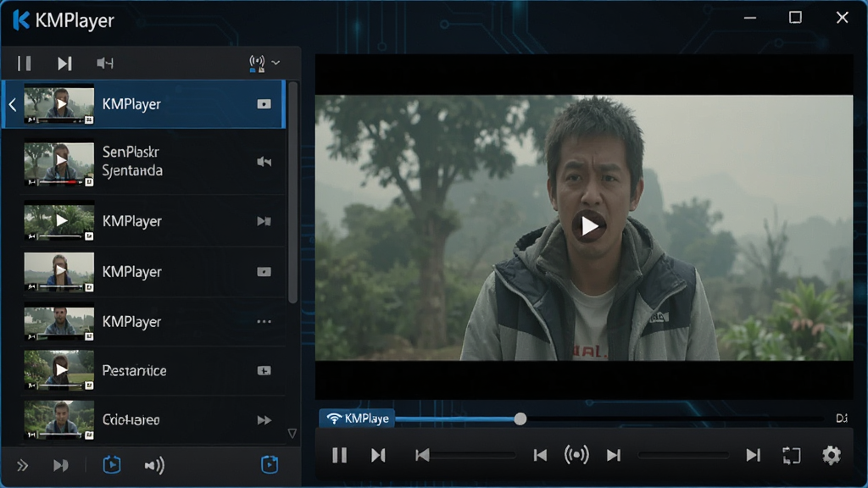Click the duration indicator right of the seek bar

point(842,419)
